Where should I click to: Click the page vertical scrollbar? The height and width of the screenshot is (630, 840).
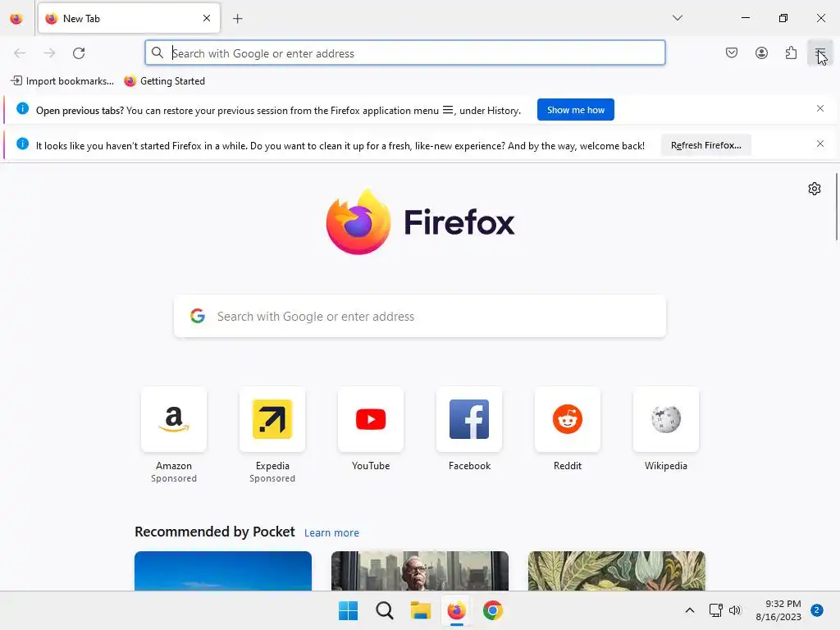pyautogui.click(x=836, y=207)
